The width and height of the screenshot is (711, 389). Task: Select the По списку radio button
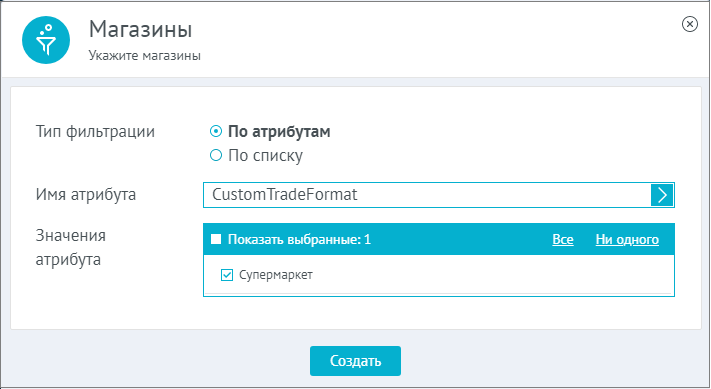pyautogui.click(x=216, y=156)
